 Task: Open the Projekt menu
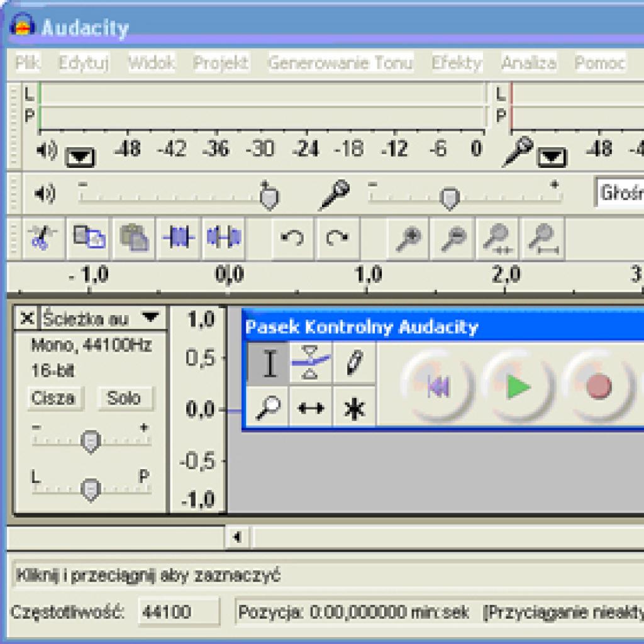click(221, 63)
